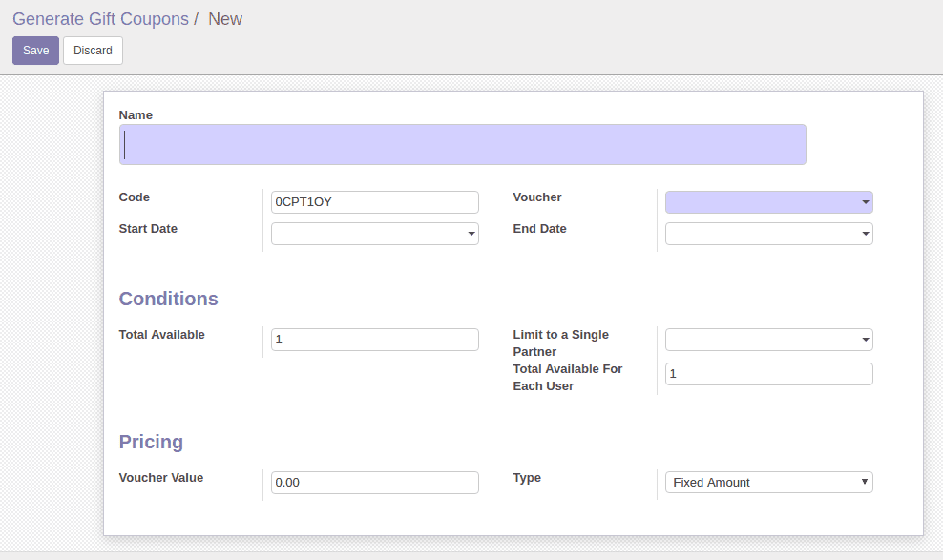Open the End Date picker

(x=768, y=234)
